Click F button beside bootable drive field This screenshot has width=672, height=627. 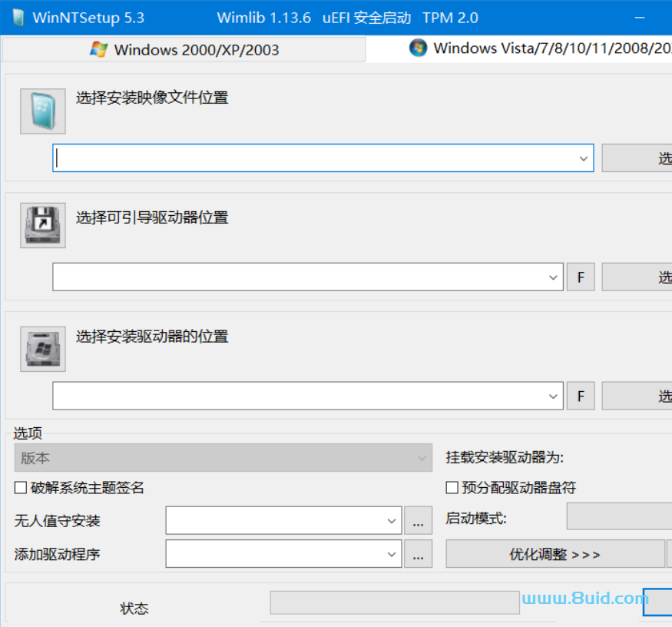581,277
